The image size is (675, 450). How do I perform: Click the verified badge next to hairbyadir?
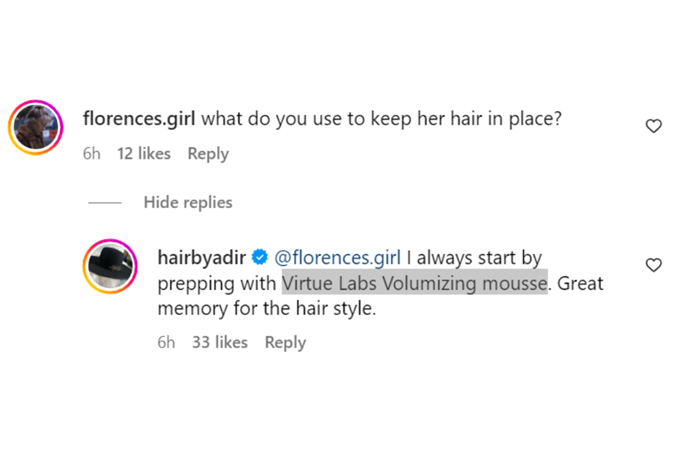click(x=259, y=258)
